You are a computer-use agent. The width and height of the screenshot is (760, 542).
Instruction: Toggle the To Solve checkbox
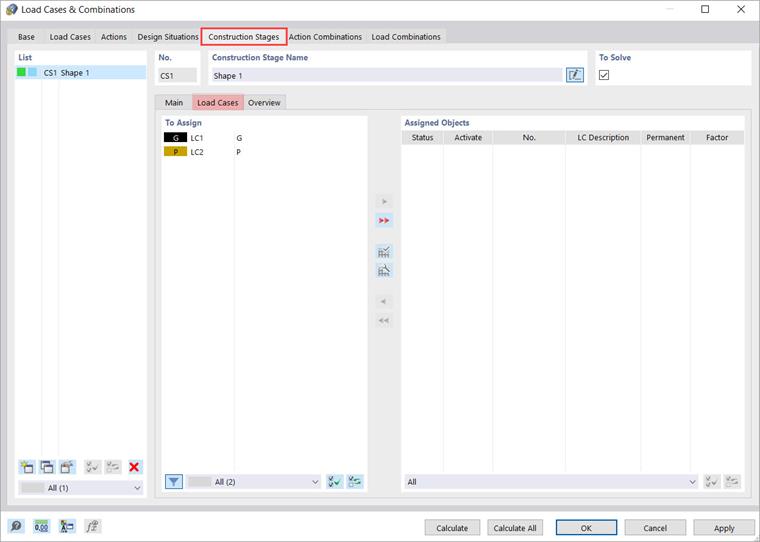tap(604, 75)
